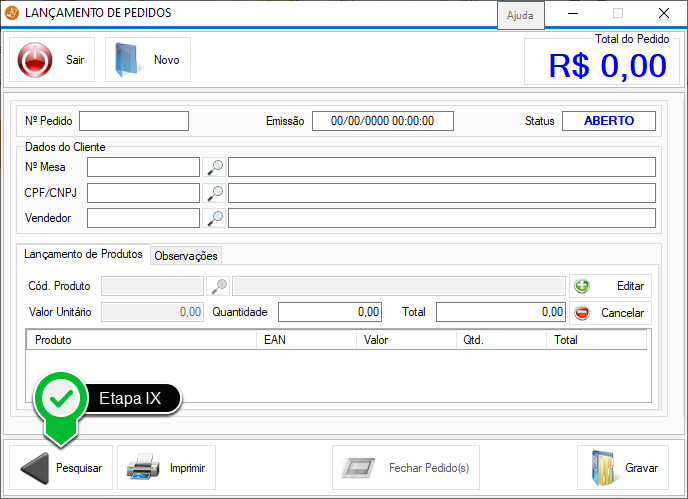Screen dimensions: 688x499
Task: Click the Pesquisar button label
Action: [79, 468]
